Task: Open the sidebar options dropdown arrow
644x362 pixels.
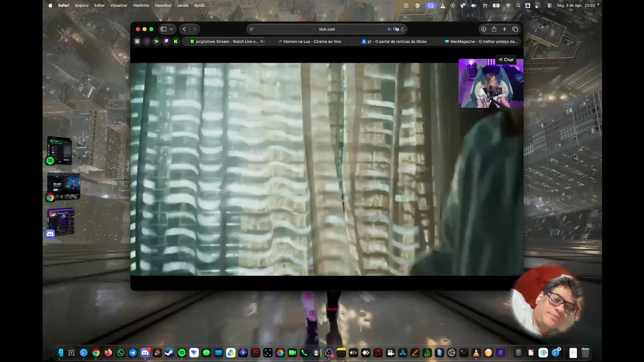Action: pyautogui.click(x=171, y=29)
